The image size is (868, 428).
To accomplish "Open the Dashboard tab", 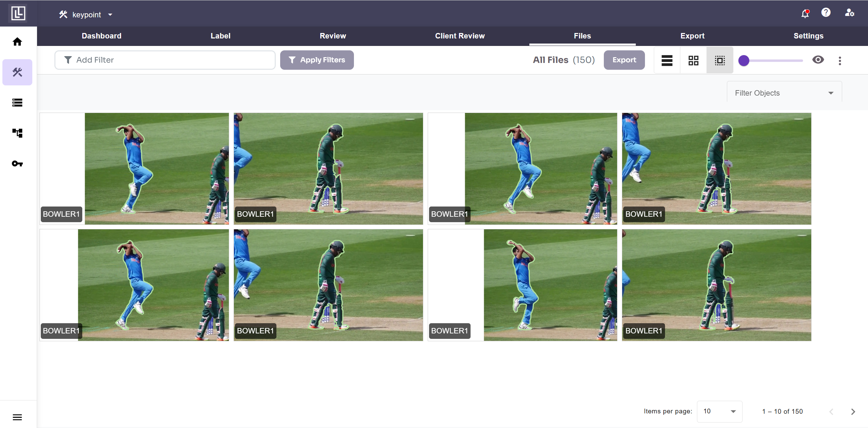I will tap(101, 36).
